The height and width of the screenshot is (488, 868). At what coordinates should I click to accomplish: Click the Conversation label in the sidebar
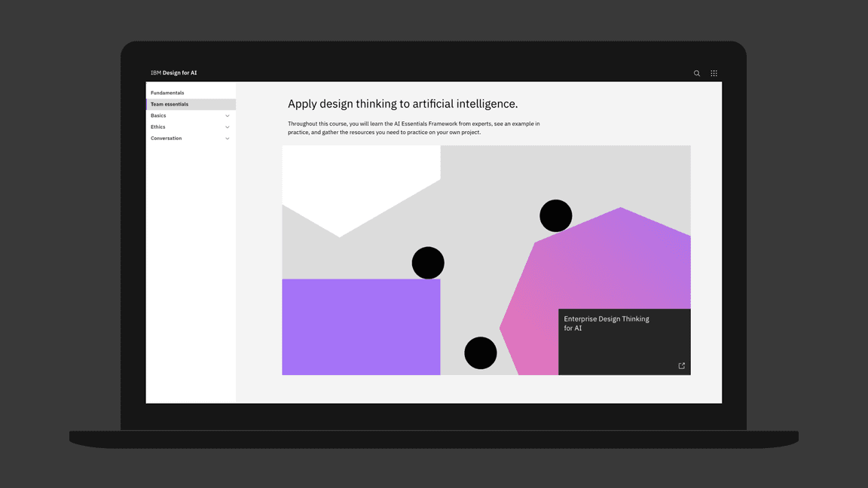pyautogui.click(x=166, y=138)
